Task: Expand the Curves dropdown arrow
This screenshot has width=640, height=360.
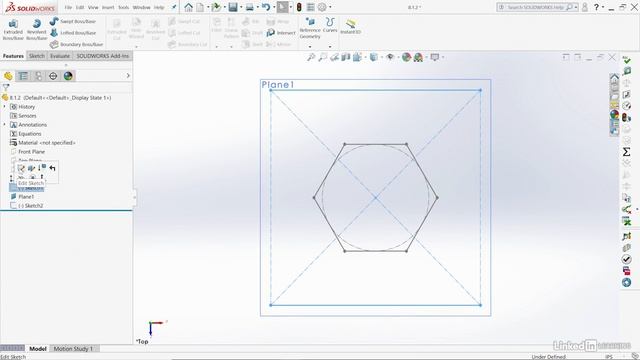Action: pos(330,46)
